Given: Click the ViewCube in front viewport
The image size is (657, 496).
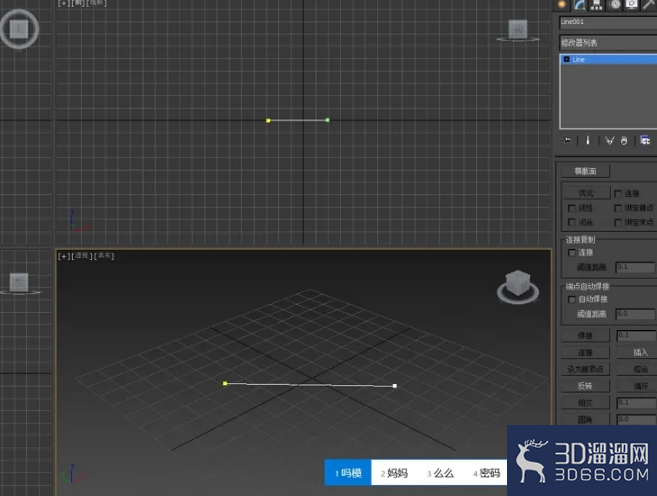Looking at the screenshot, I should (518, 30).
